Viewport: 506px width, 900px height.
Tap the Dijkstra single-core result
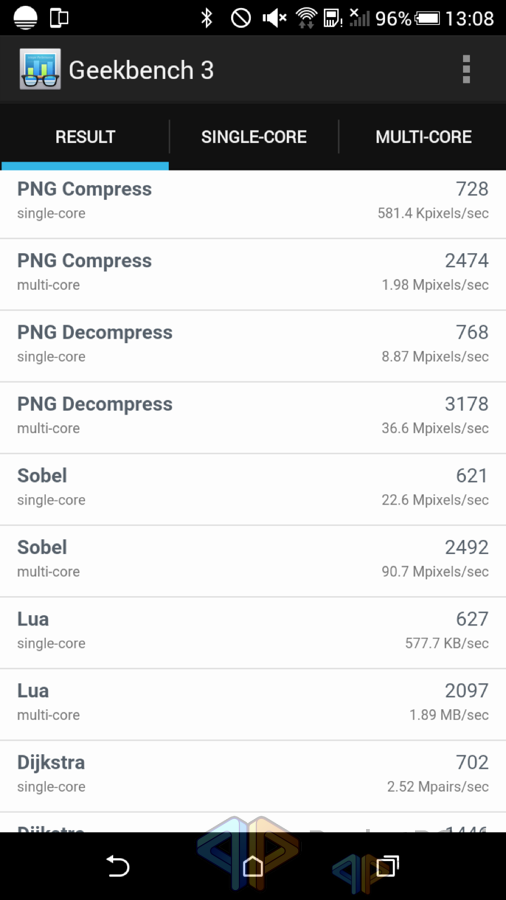tap(253, 777)
